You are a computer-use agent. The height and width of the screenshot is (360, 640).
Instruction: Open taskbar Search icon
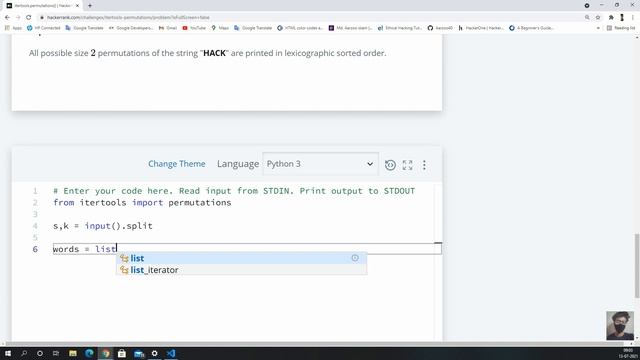[x=24, y=353]
